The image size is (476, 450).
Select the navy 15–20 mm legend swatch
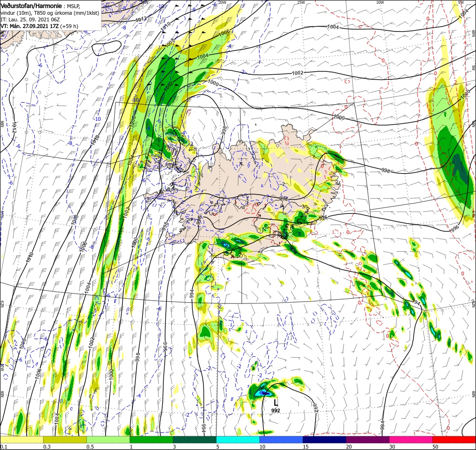[x=325, y=440]
